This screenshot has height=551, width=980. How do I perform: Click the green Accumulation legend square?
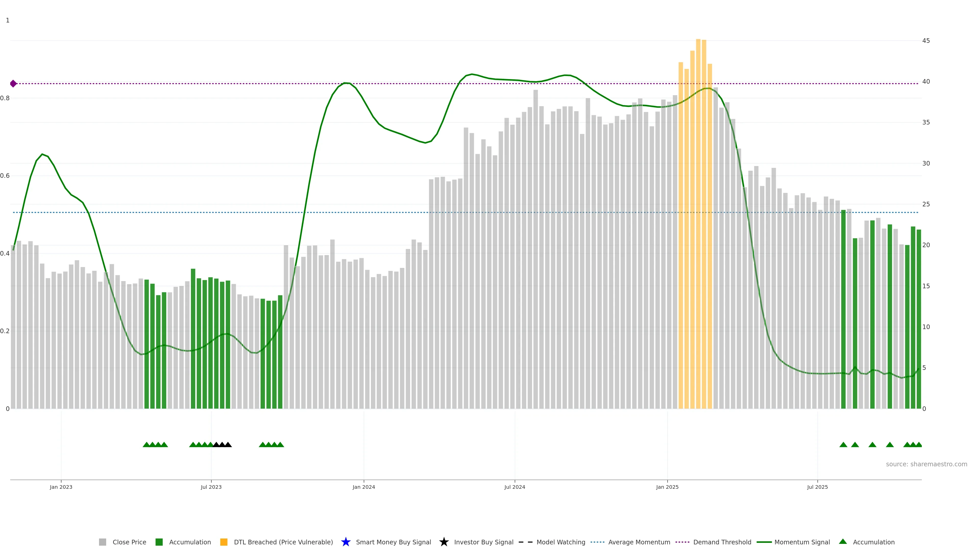[159, 542]
